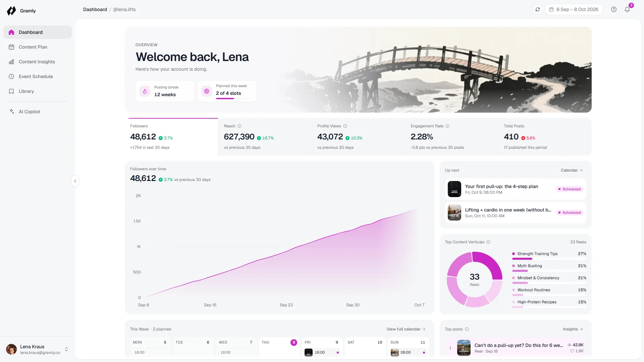Click Top Content Verticals info icon

tap(488, 242)
